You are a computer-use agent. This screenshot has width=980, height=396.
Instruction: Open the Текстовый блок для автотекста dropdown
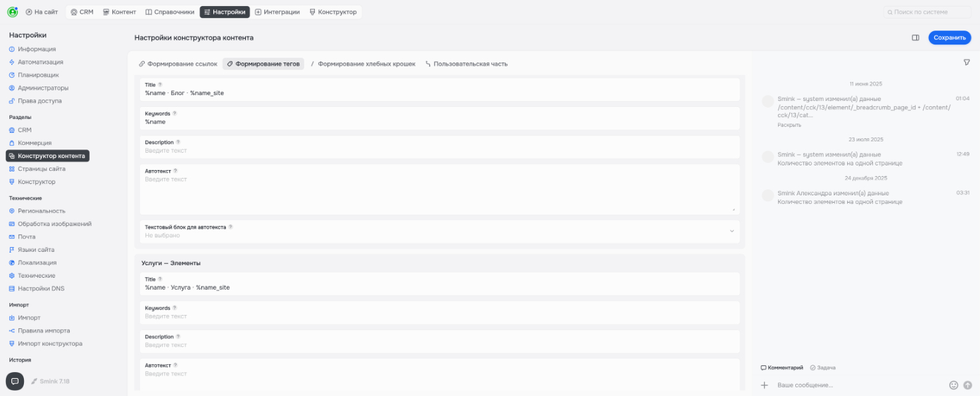pyautogui.click(x=439, y=231)
